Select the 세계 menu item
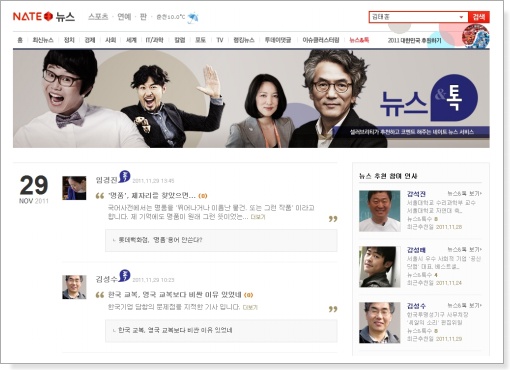 pos(131,40)
